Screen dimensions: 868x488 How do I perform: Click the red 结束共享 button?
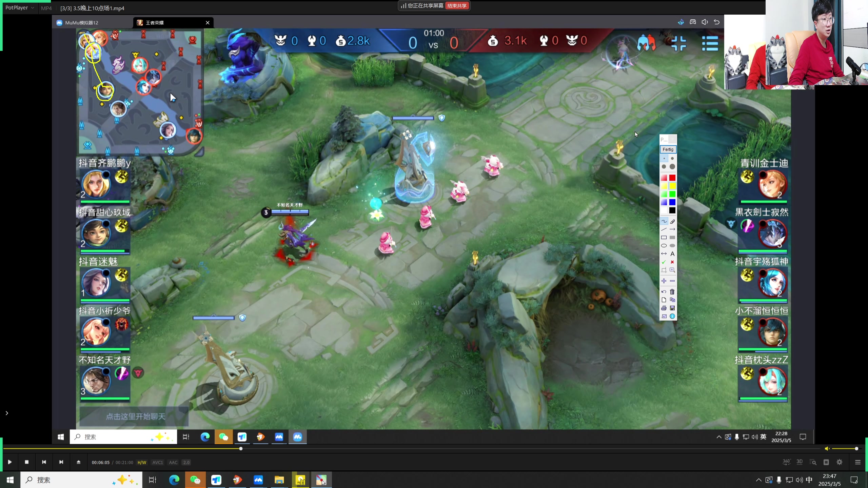point(457,6)
